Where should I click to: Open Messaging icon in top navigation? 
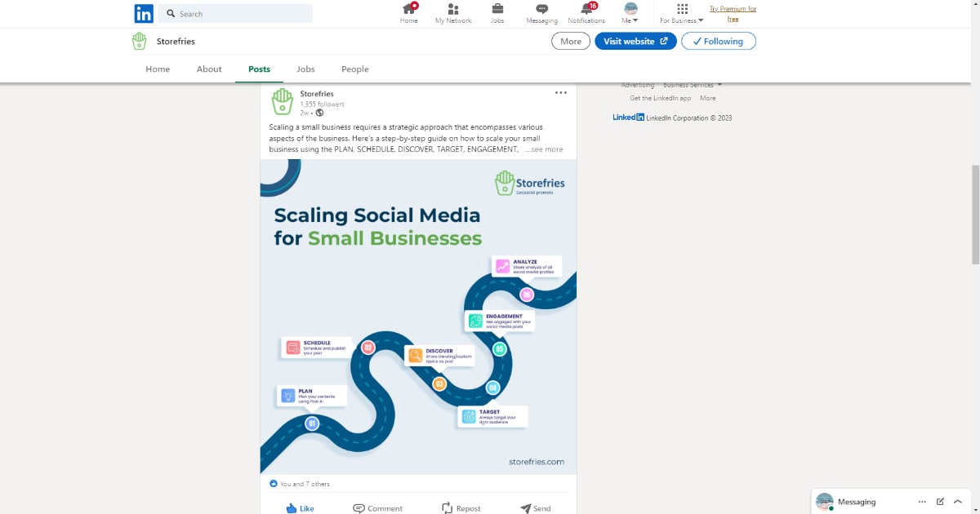click(541, 9)
